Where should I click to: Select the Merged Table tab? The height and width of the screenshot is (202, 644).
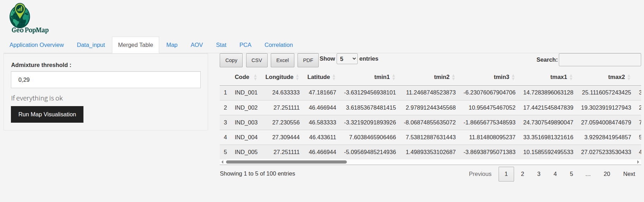coord(136,45)
